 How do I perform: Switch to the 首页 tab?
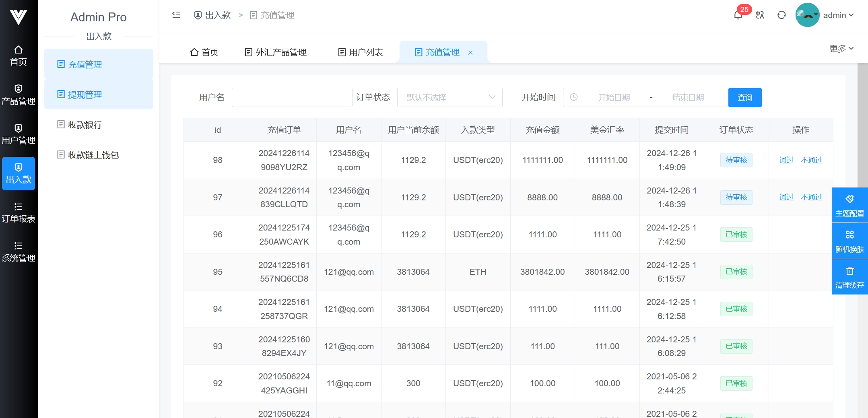(204, 52)
